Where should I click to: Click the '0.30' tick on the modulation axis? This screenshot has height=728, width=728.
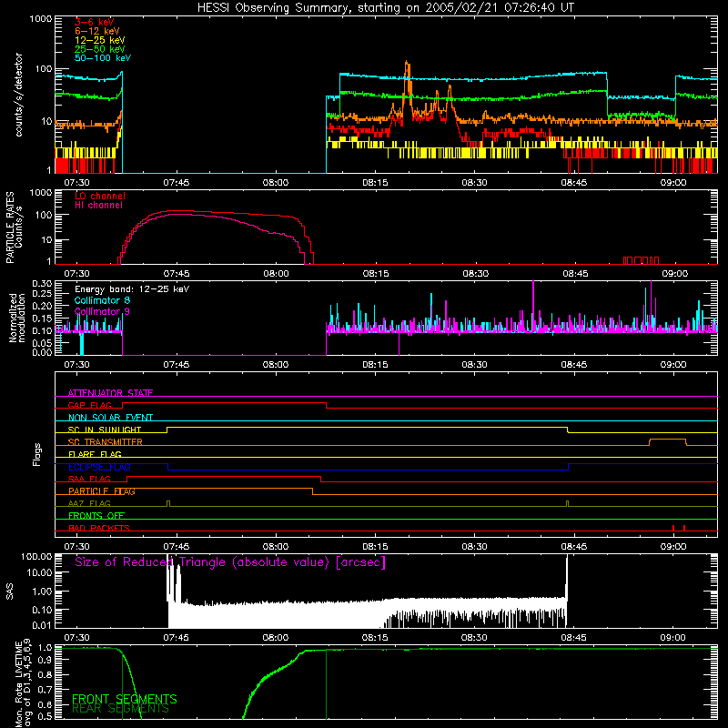tap(42, 283)
